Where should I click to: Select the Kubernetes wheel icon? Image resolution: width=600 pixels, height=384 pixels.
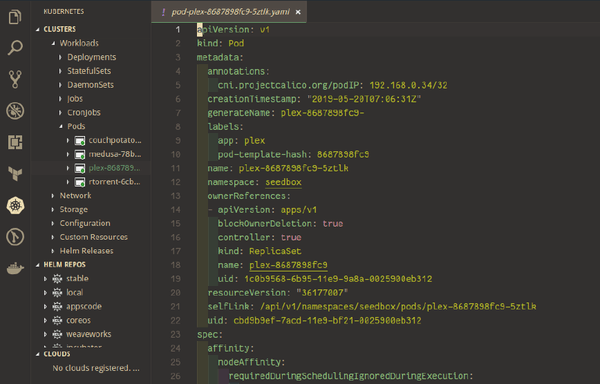tap(15, 205)
